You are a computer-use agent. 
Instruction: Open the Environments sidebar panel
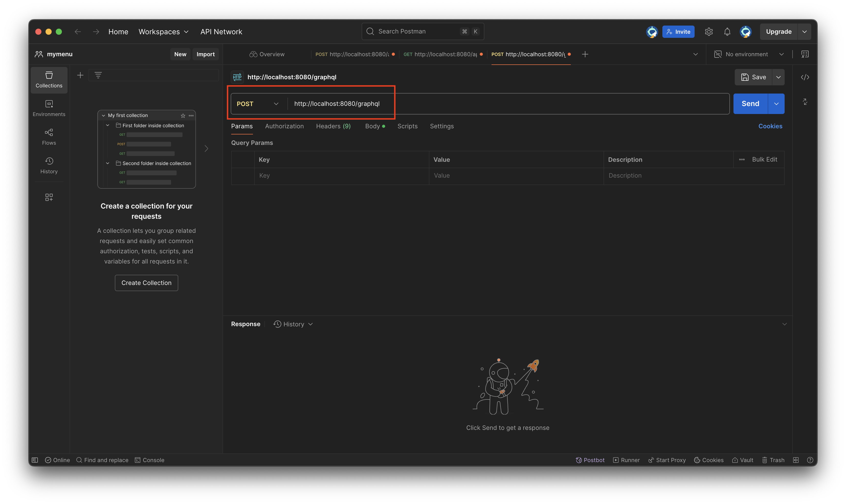[49, 108]
